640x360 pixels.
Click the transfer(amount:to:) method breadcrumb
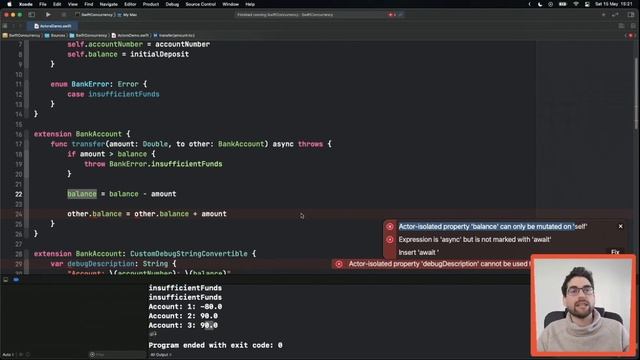point(174,36)
